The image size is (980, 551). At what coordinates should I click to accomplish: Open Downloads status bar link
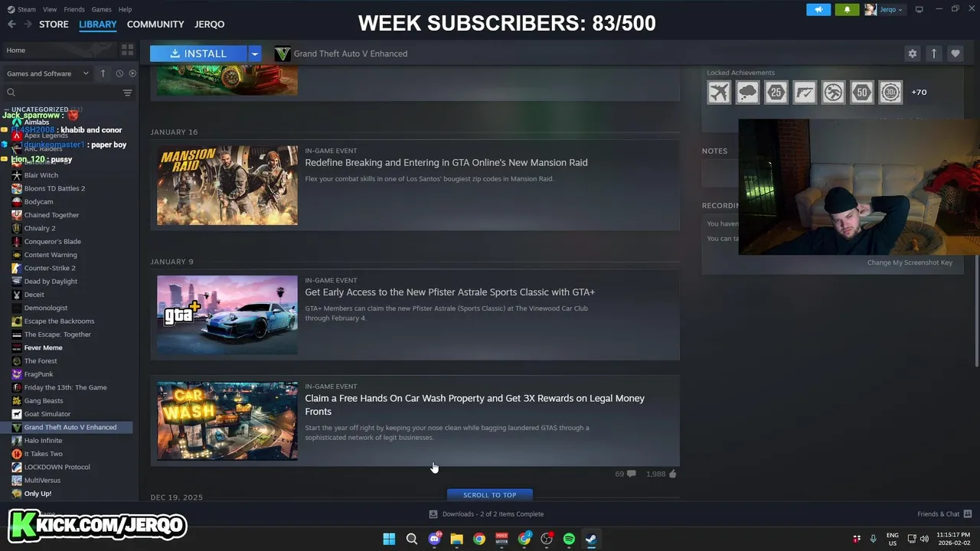tap(486, 514)
